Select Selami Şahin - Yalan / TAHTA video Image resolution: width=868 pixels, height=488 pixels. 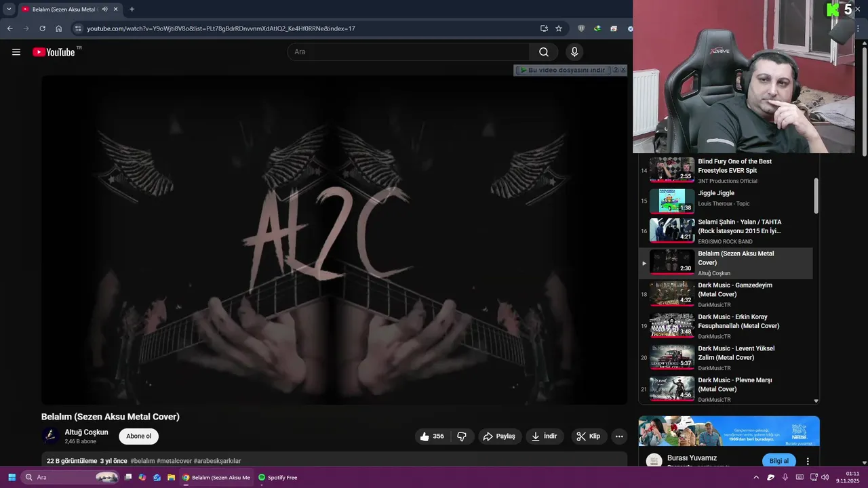[x=726, y=232]
